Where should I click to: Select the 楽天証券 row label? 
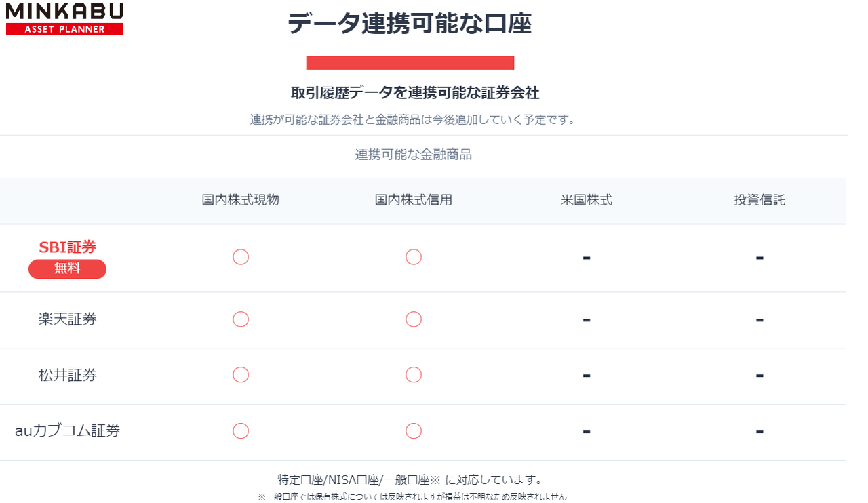pyautogui.click(x=67, y=319)
